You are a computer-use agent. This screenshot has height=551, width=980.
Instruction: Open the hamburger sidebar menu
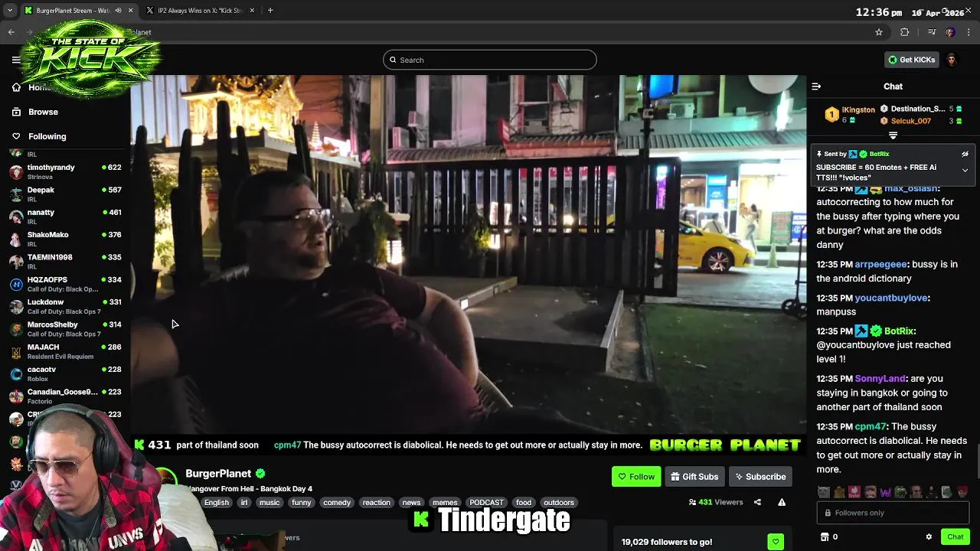(16, 60)
